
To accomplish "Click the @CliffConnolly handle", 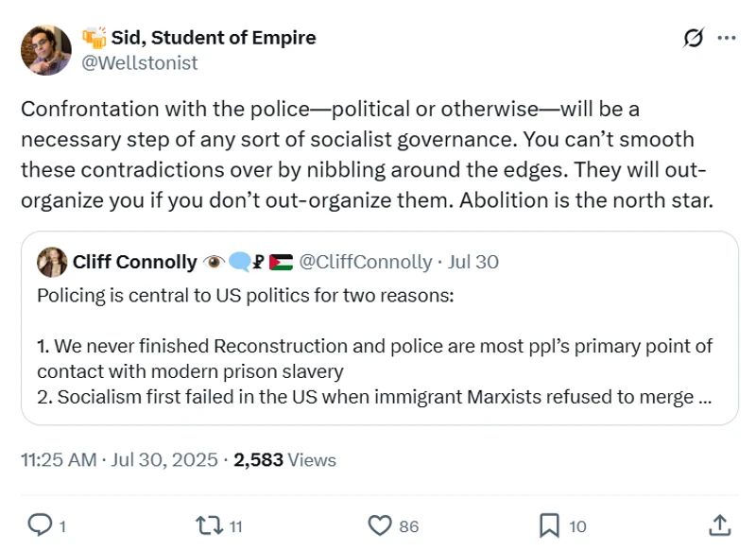I will coord(365,262).
